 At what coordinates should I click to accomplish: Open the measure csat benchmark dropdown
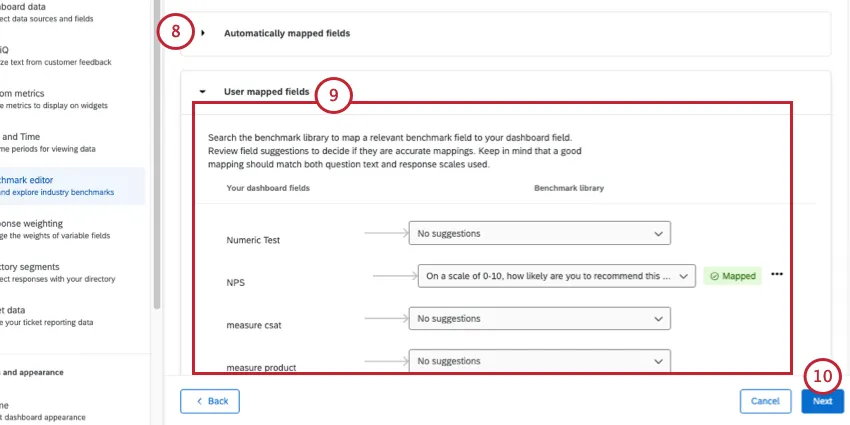(x=539, y=318)
